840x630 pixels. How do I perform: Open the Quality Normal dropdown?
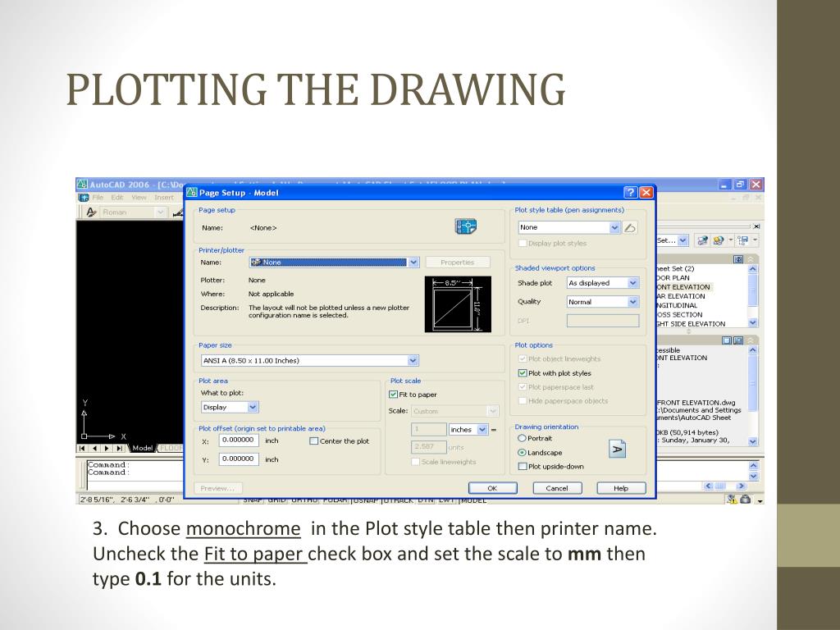[633, 302]
